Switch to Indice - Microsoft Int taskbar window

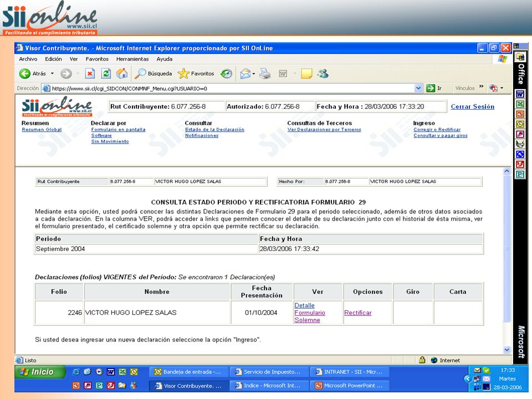click(269, 386)
